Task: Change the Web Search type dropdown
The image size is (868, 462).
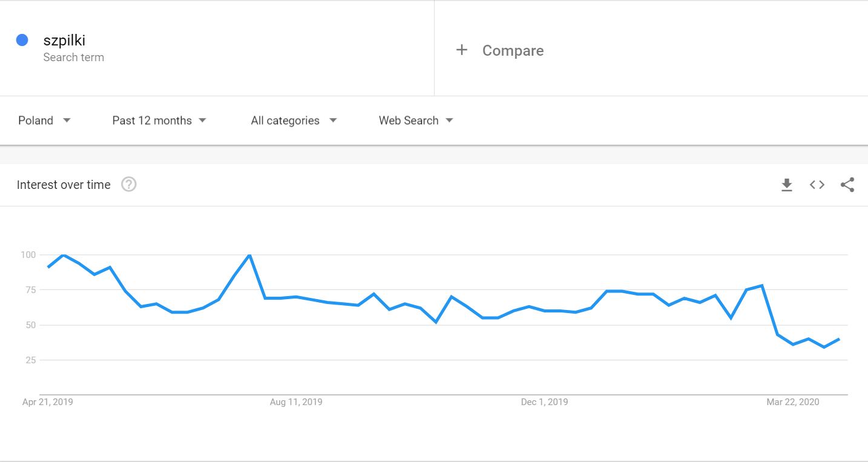Action: pos(416,120)
